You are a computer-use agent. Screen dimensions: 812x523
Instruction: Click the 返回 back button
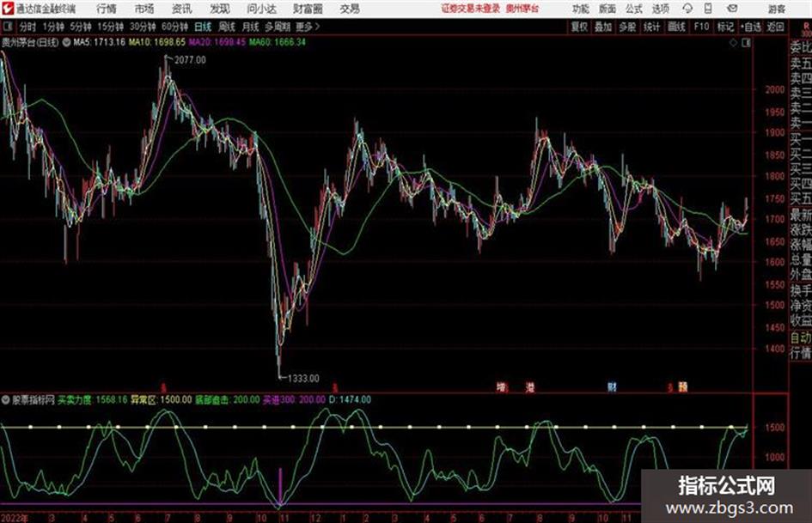coord(775,27)
